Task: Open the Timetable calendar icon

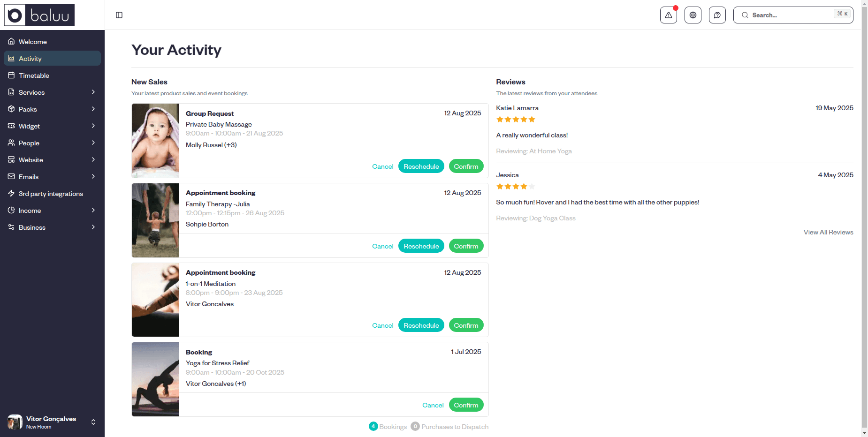Action: pos(12,75)
